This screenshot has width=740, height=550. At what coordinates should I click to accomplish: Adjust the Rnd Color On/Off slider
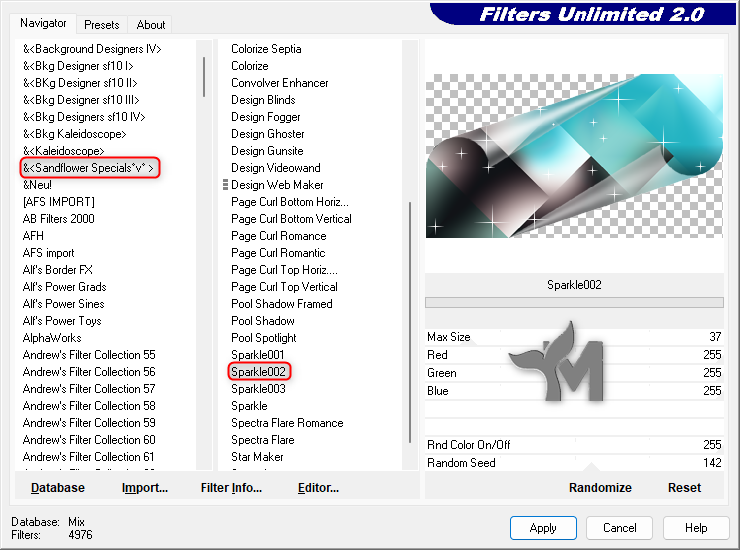574,445
